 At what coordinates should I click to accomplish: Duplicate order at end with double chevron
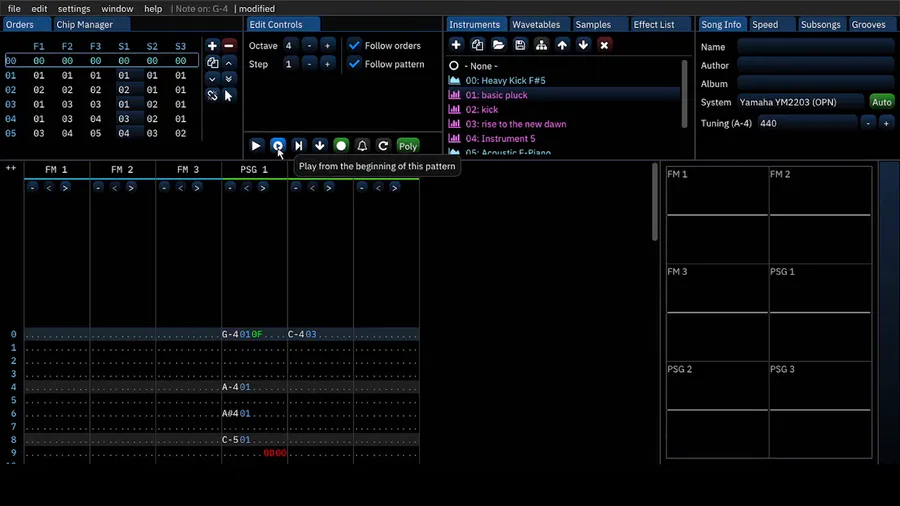click(x=228, y=79)
